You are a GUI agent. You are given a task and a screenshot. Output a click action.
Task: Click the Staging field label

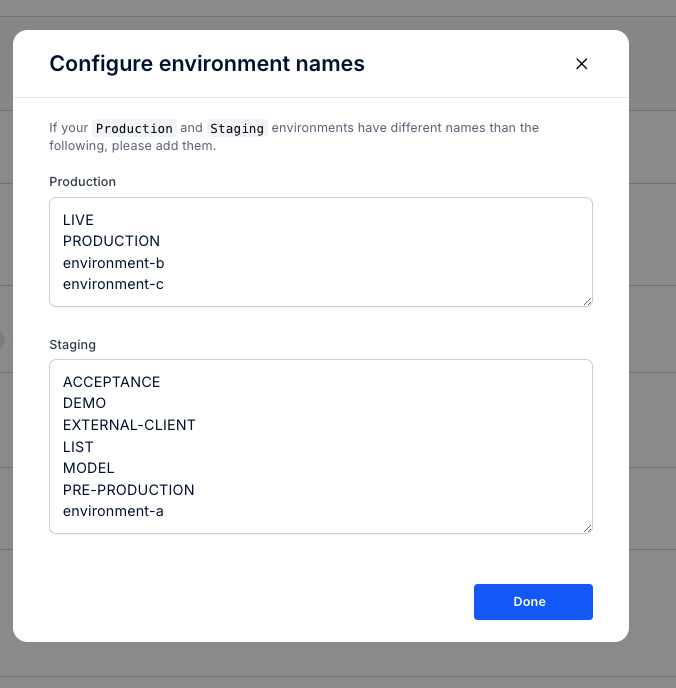tap(72, 345)
